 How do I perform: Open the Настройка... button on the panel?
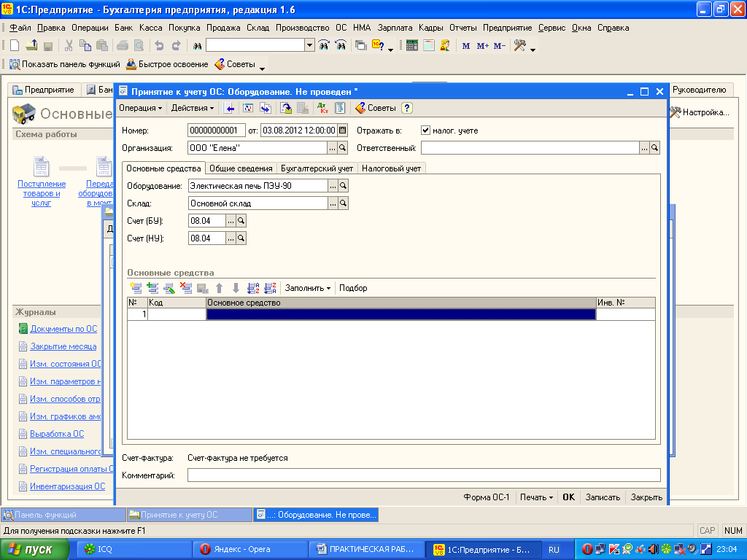coord(700,112)
